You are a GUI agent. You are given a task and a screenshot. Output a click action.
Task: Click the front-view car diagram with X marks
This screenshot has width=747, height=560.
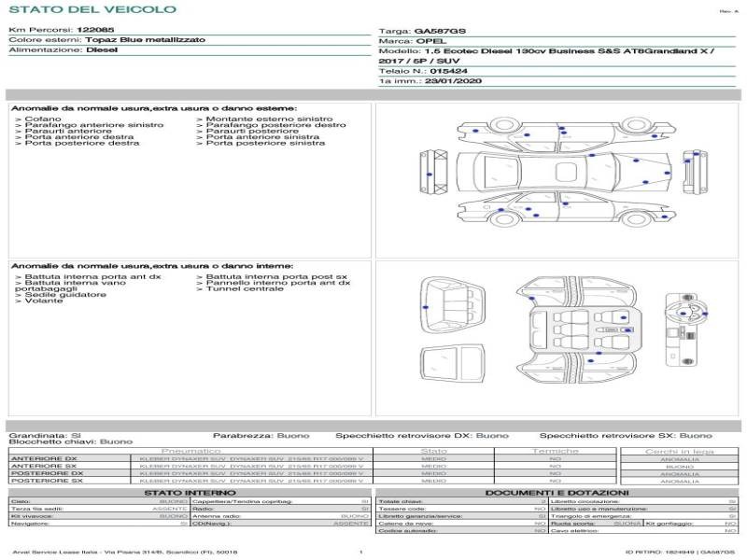click(x=434, y=172)
